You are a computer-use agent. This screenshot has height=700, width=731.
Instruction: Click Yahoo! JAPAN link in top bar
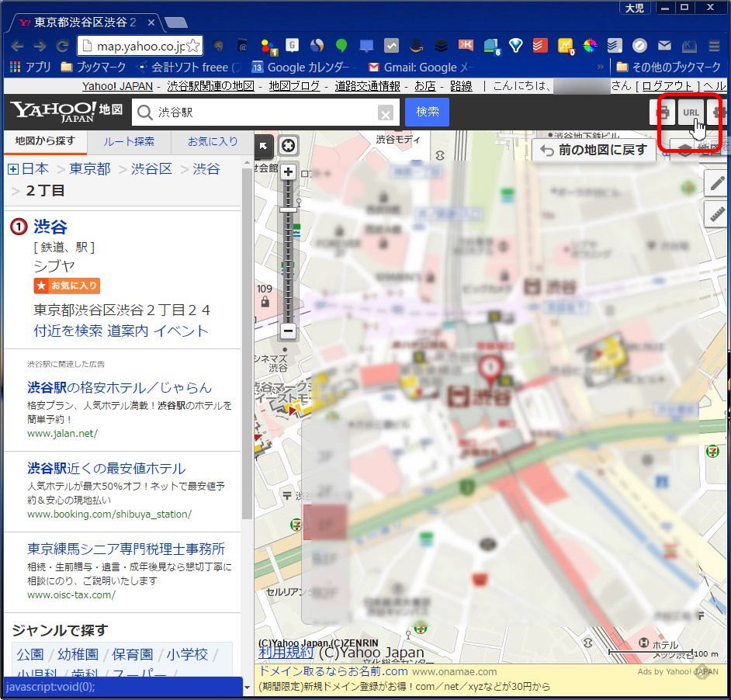[x=117, y=86]
